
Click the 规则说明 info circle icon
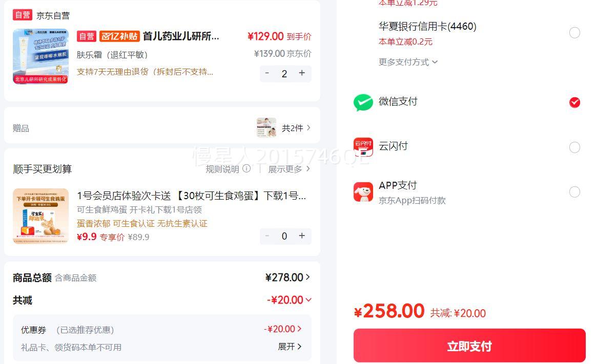246,168
